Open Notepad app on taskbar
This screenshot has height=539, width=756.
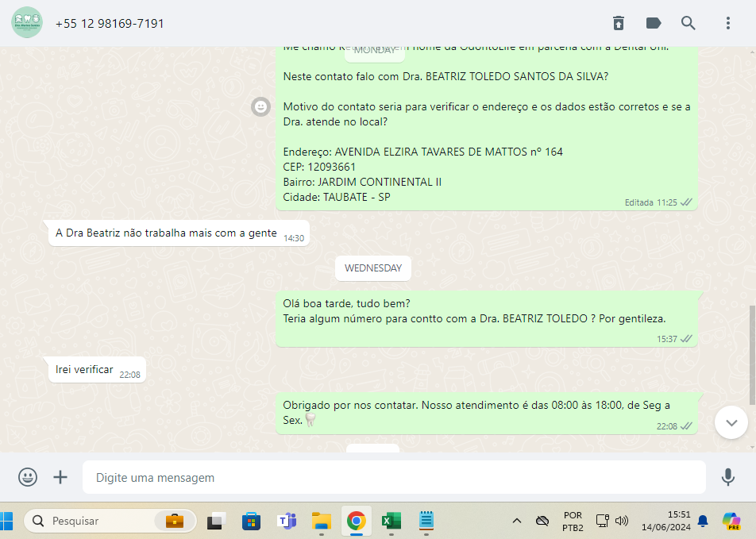[x=426, y=521]
